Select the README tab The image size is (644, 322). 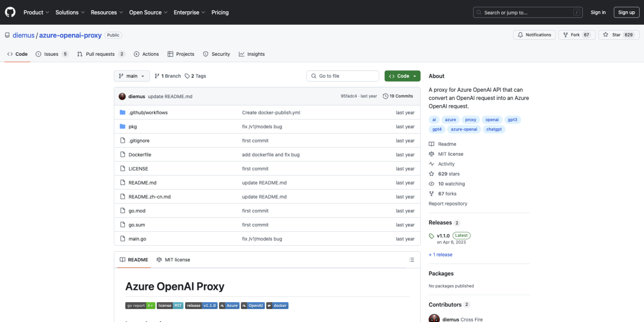tap(134, 260)
